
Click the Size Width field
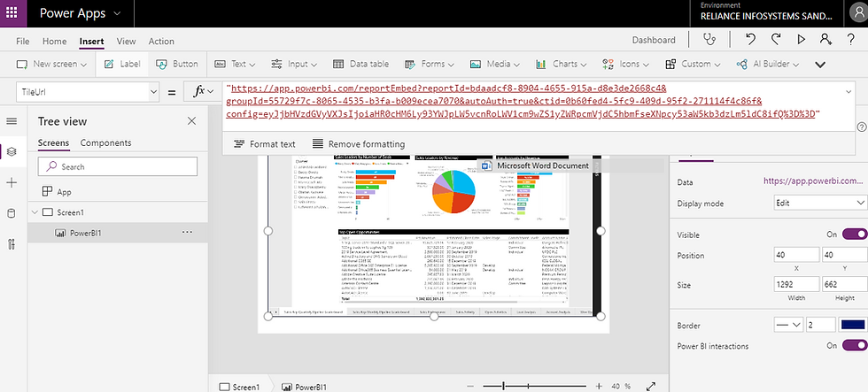(796, 284)
